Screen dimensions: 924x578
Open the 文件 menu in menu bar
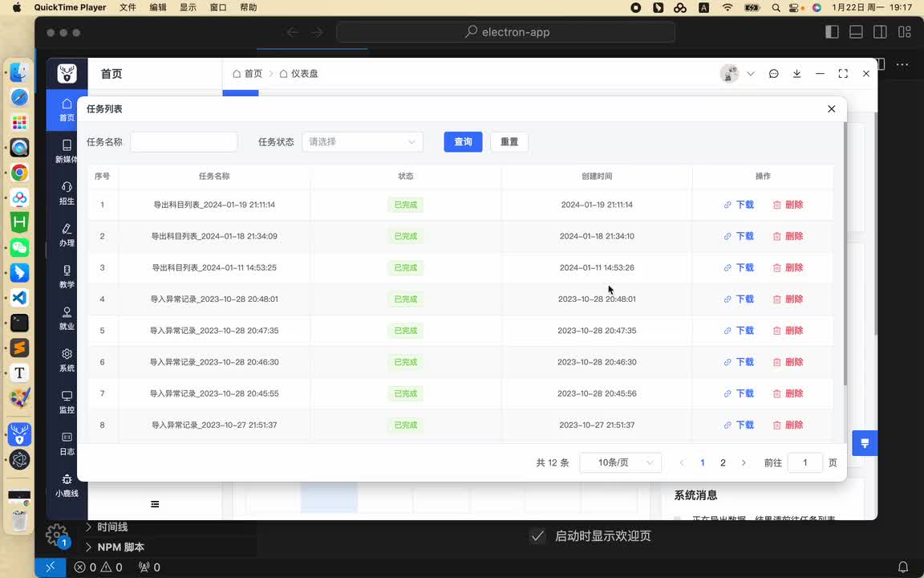tap(128, 8)
